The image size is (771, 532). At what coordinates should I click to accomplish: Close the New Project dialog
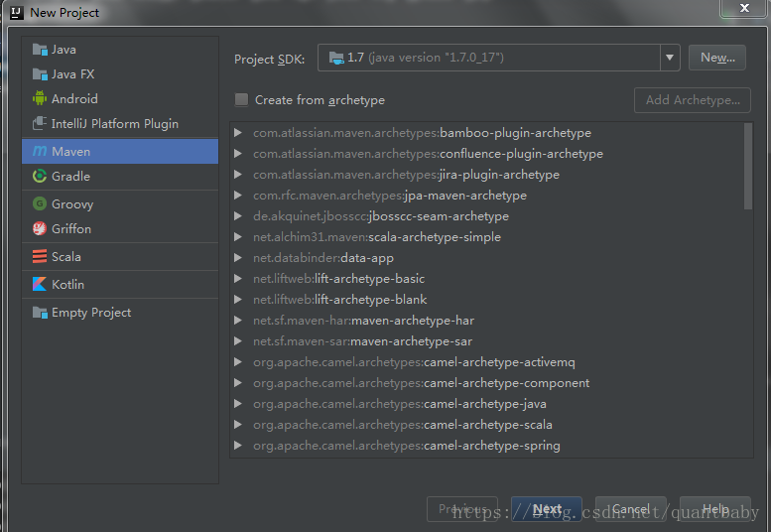[x=744, y=8]
